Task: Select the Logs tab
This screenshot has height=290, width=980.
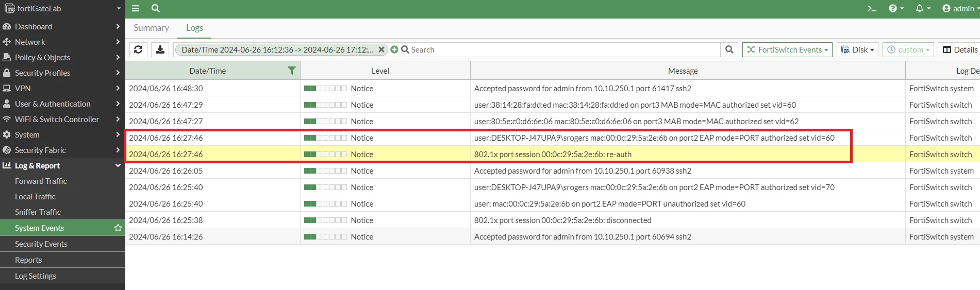Action: tap(194, 28)
